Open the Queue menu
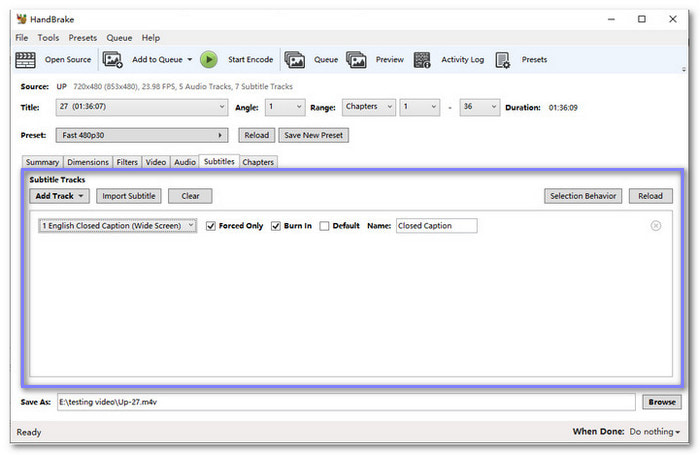The image size is (700, 455). [119, 38]
